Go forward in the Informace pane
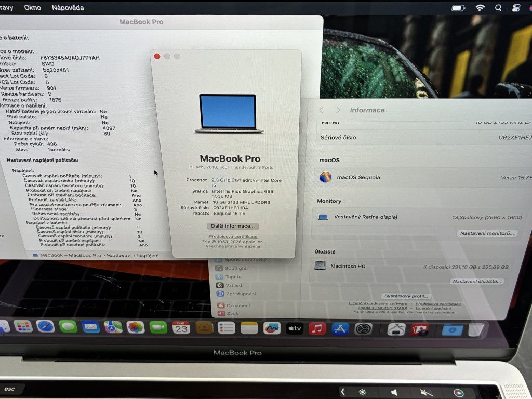This screenshot has width=532, height=399. point(338,110)
